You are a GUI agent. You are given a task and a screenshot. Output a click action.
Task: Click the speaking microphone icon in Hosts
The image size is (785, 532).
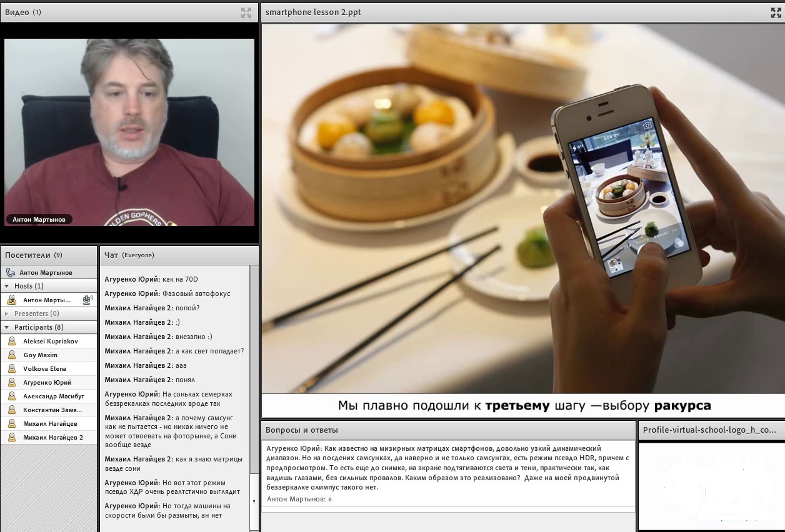[87, 300]
